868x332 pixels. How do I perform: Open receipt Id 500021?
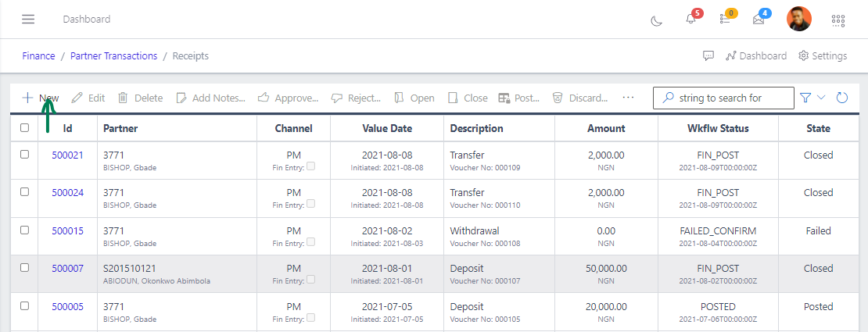[67, 155]
